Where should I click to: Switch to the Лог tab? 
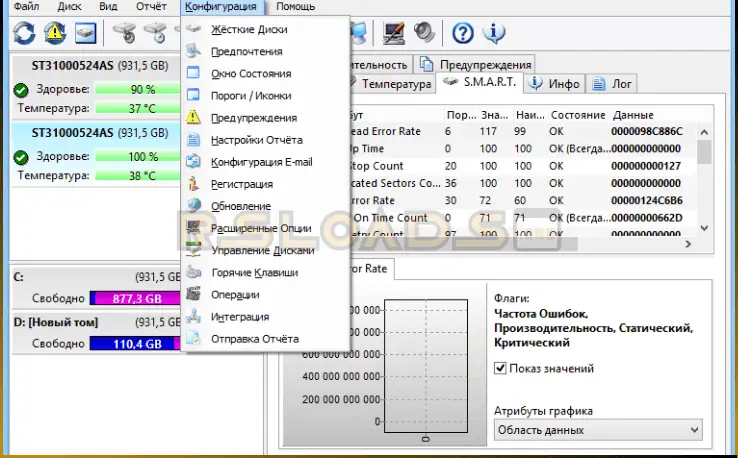coord(612,84)
